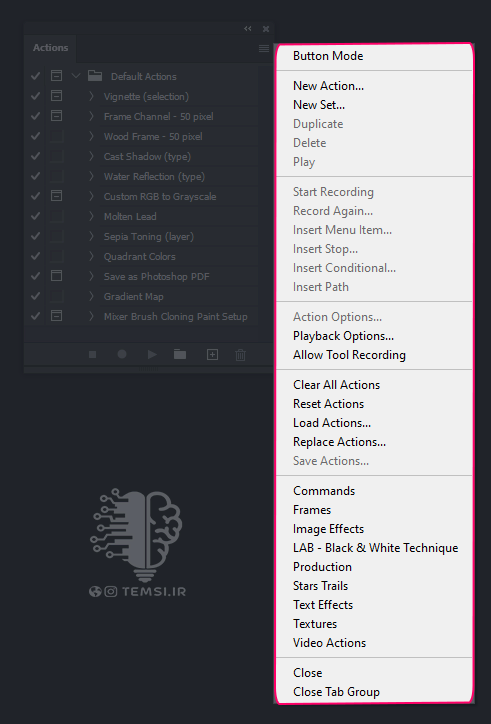Select the Sepia Toning (layer) action name
The width and height of the screenshot is (491, 724).
[149, 236]
